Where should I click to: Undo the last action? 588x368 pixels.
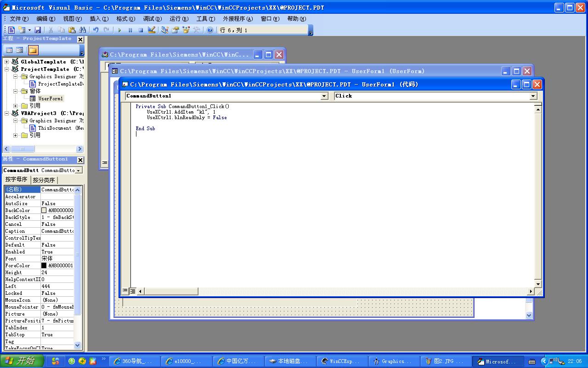coord(96,30)
